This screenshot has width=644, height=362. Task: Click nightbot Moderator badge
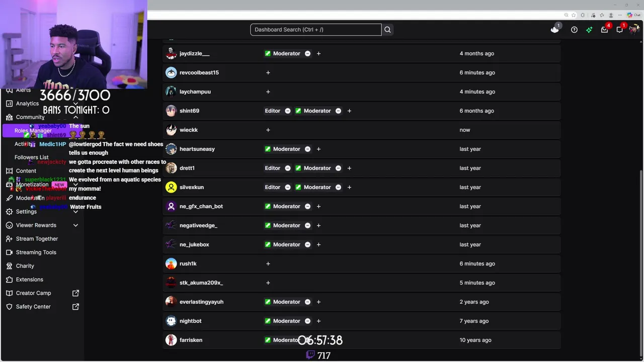point(282,321)
